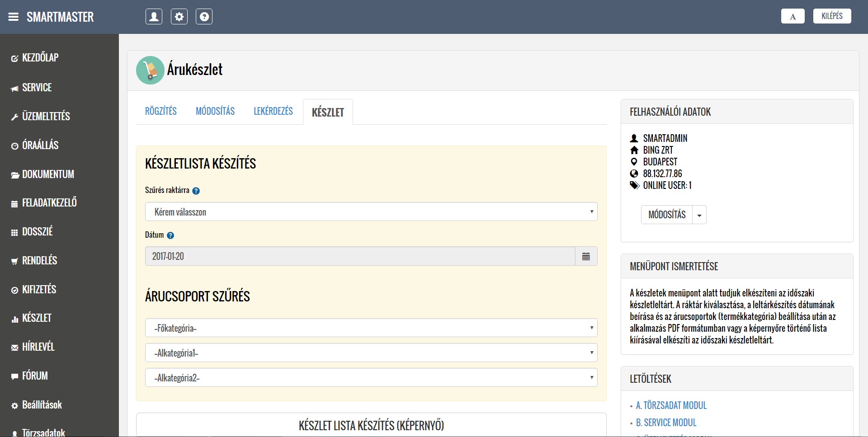The image size is (868, 437).
Task: Expand the Főkategória dropdown
Action: 371,328
